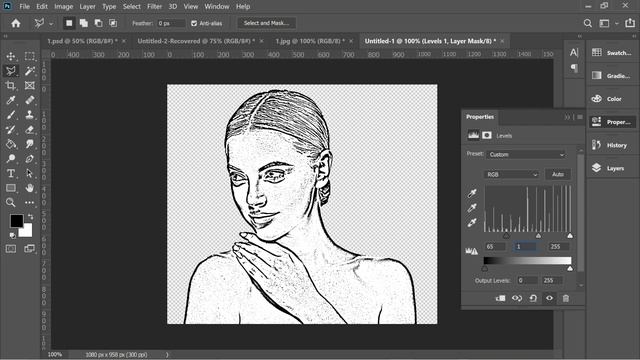Select the Smudge tool

pos(29,144)
